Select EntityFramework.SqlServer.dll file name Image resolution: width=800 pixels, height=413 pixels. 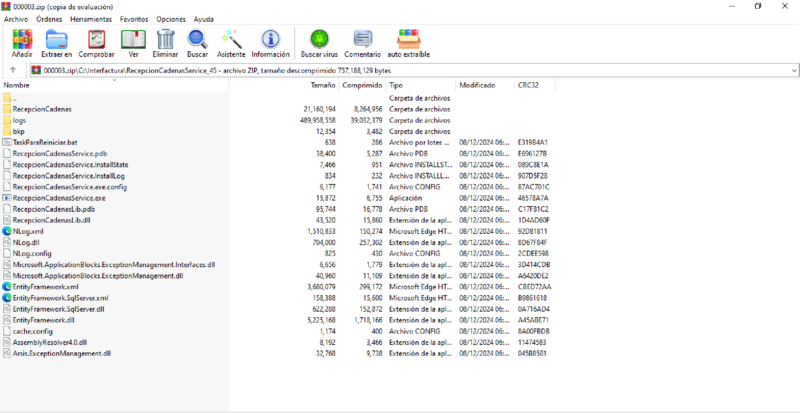(x=59, y=309)
